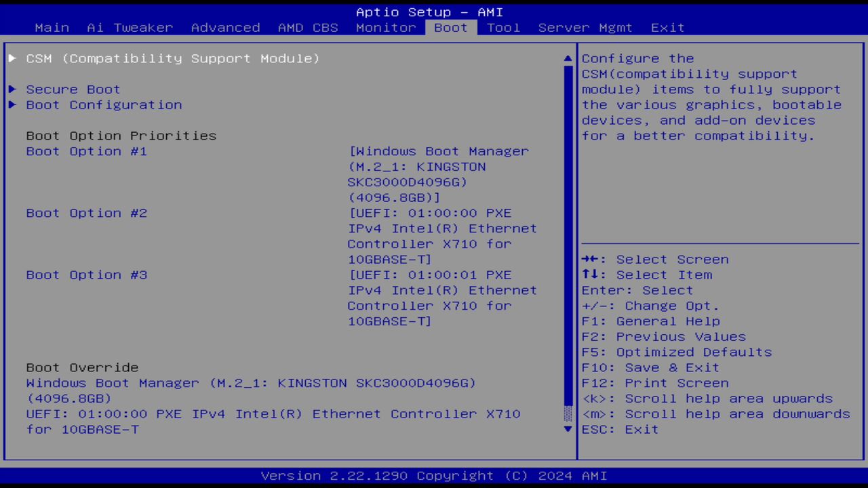Open the Exit tab

coord(668,28)
